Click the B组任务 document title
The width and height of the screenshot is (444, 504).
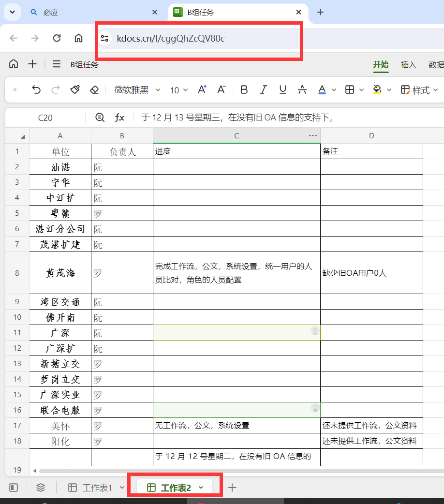pyautogui.click(x=84, y=65)
